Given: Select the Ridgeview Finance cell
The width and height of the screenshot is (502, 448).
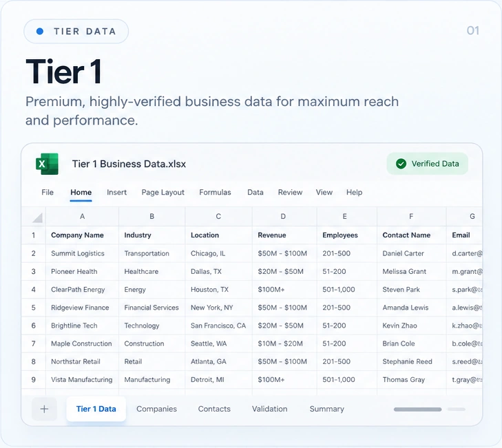Looking at the screenshot, I should [82, 308].
